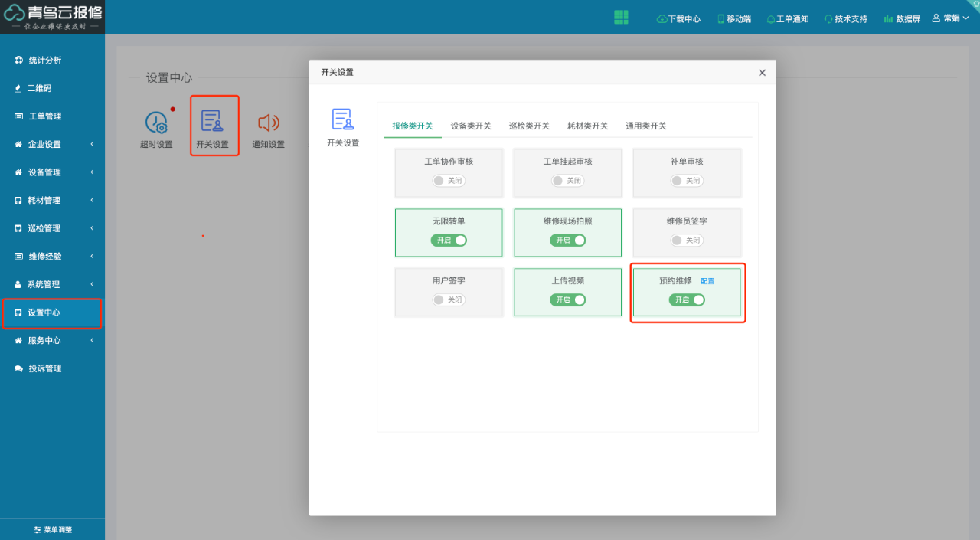Click the 下载中心 download center icon
Screen dimensions: 980x540
678,18
